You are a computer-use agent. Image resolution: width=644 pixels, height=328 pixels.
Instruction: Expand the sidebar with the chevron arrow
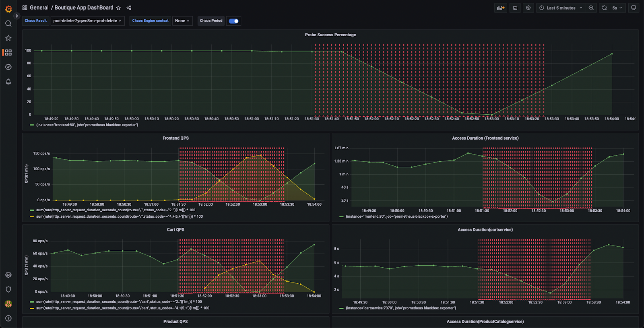point(17,16)
